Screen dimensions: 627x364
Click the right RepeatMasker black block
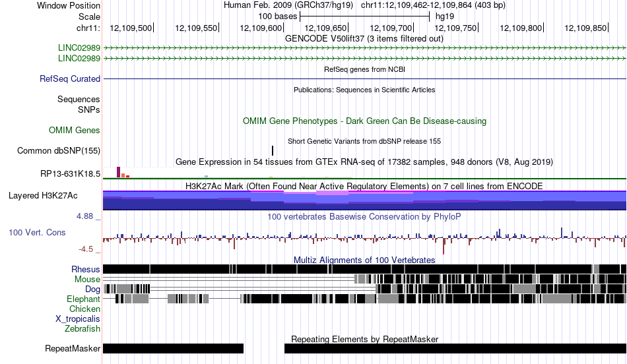coord(455,348)
